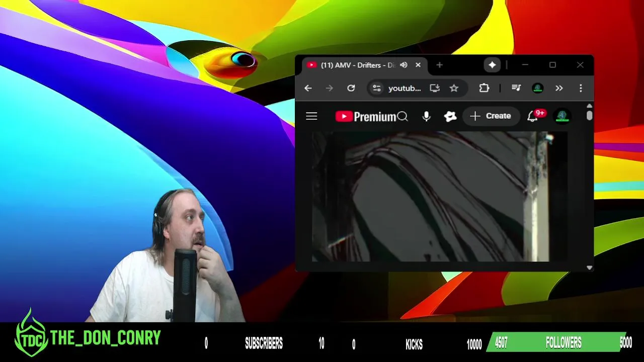Screen dimensions: 644x362
Task: Mute tab via speaker icon on tab
Action: click(x=404, y=65)
